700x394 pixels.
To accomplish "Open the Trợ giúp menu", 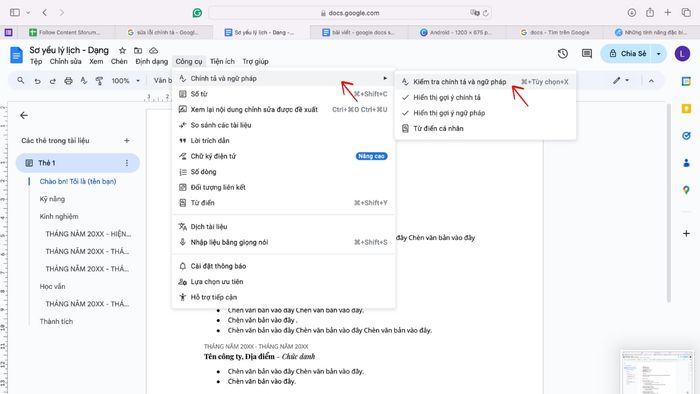I will (255, 62).
